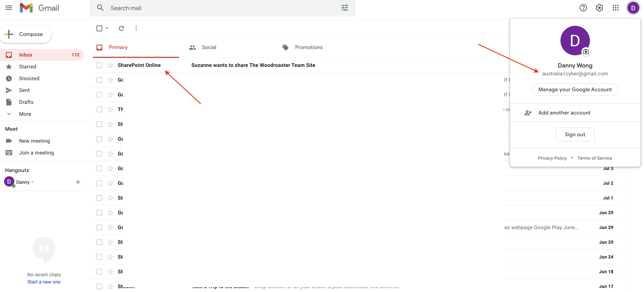Viewport: 644px width, 292px height.
Task: Refresh the inbox
Action: 121,28
